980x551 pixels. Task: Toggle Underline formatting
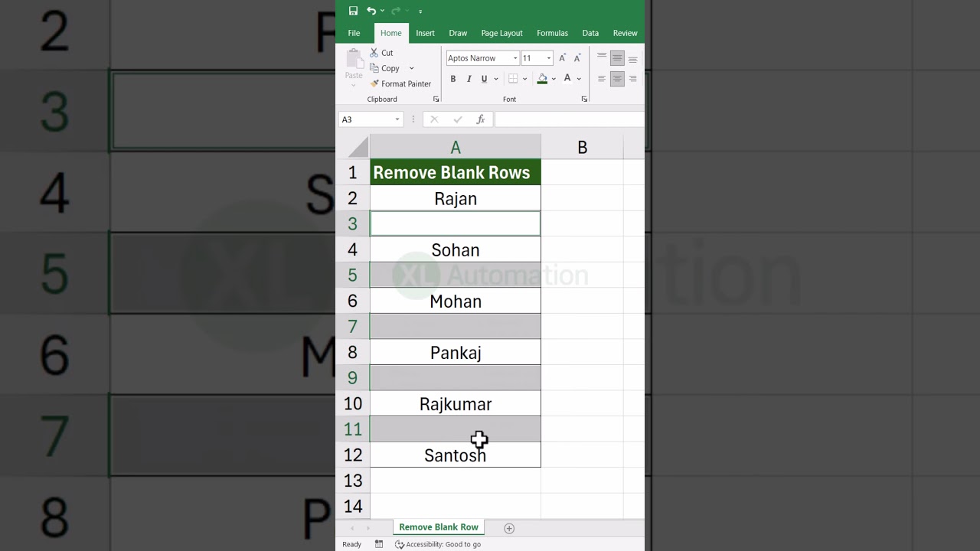(x=484, y=79)
